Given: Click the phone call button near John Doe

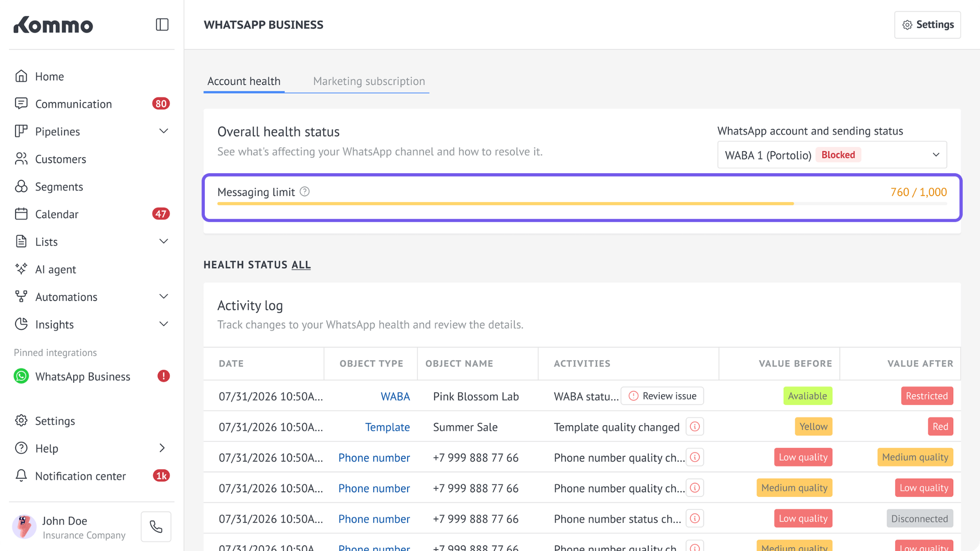Looking at the screenshot, I should pos(156,527).
